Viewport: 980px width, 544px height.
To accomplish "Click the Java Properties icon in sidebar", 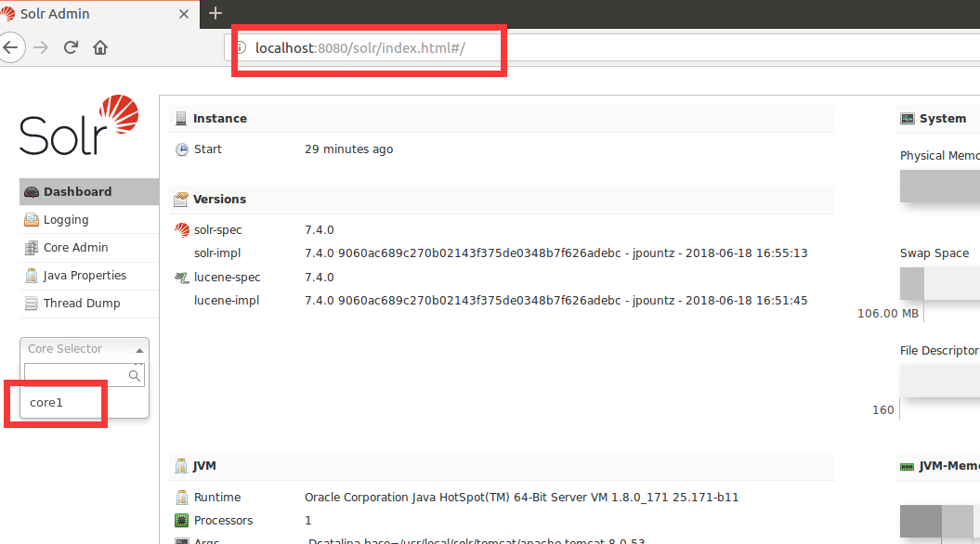I will click(32, 276).
